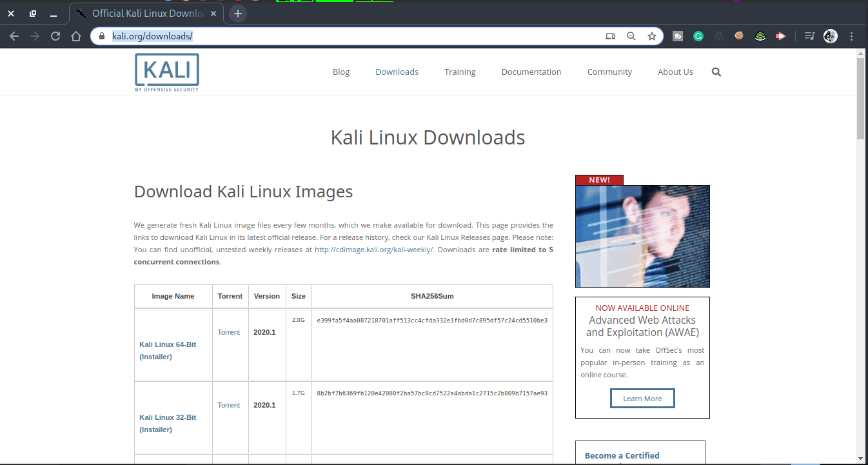
Task: Open the WordPress extension icon
Action: click(718, 36)
